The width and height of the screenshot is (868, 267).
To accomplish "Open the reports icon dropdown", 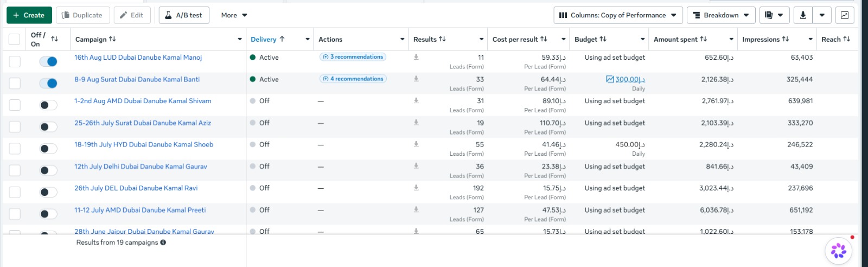I will pos(774,15).
